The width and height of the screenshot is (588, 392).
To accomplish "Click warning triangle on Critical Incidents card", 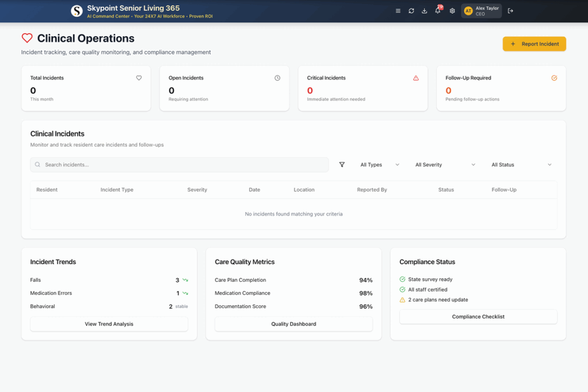I will tap(416, 78).
